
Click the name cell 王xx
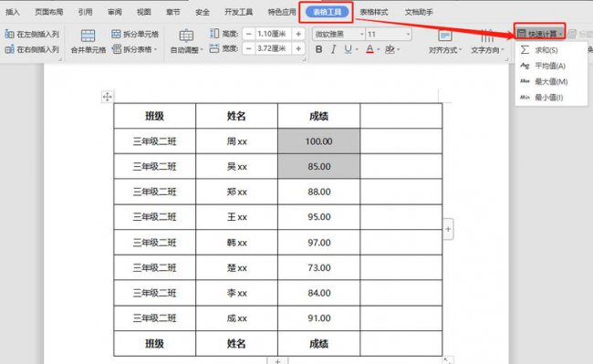(237, 217)
